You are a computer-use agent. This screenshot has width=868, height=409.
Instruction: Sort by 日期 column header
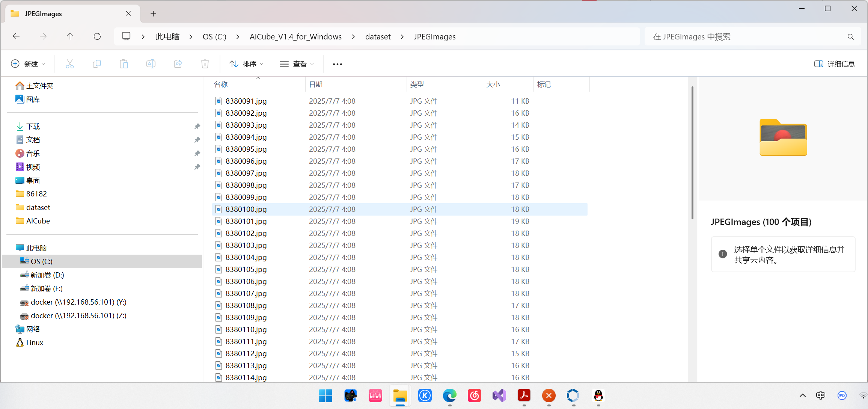point(356,85)
